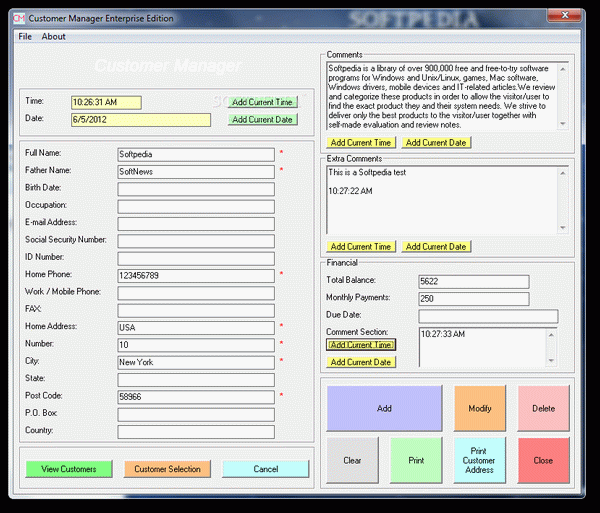
Task: Click the green Add Current Date button beside Date
Action: (262, 120)
